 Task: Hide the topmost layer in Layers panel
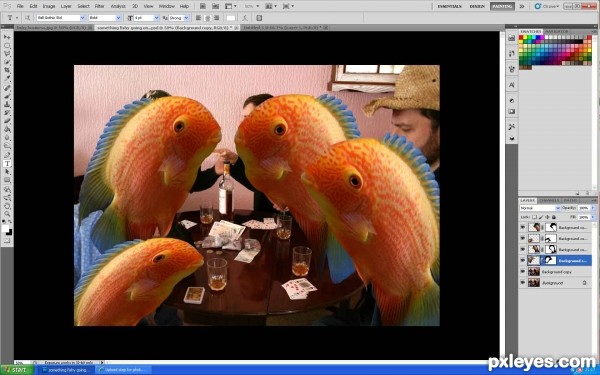pos(523,227)
